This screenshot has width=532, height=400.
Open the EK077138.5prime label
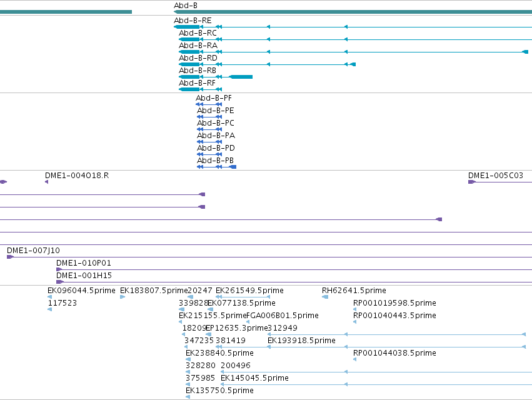pyautogui.click(x=241, y=303)
